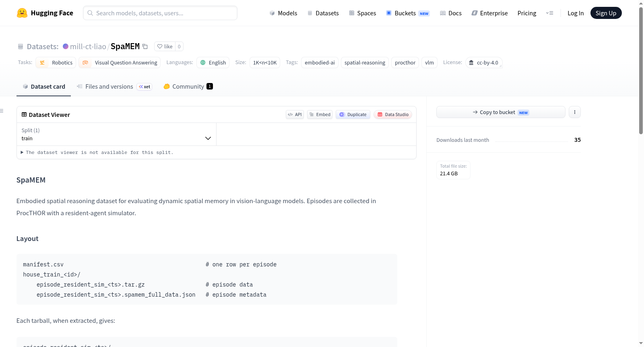Image resolution: width=644 pixels, height=347 pixels.
Task: Open Data Studio
Action: coord(393,114)
